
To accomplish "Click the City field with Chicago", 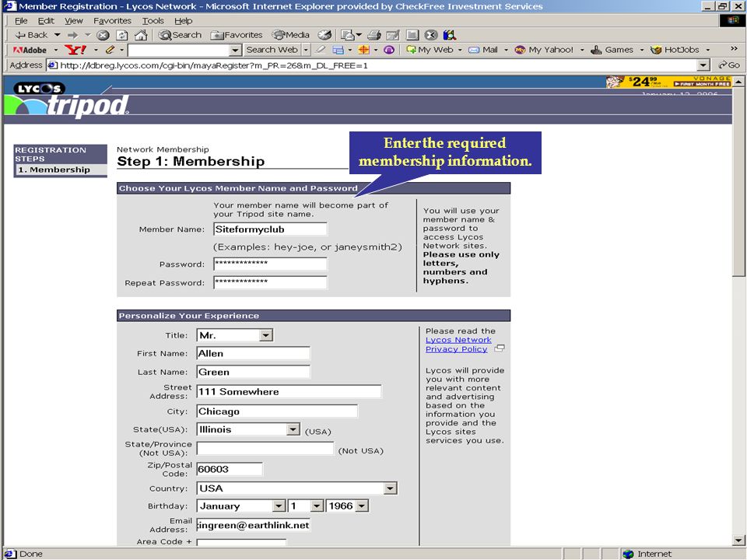I will (x=277, y=411).
